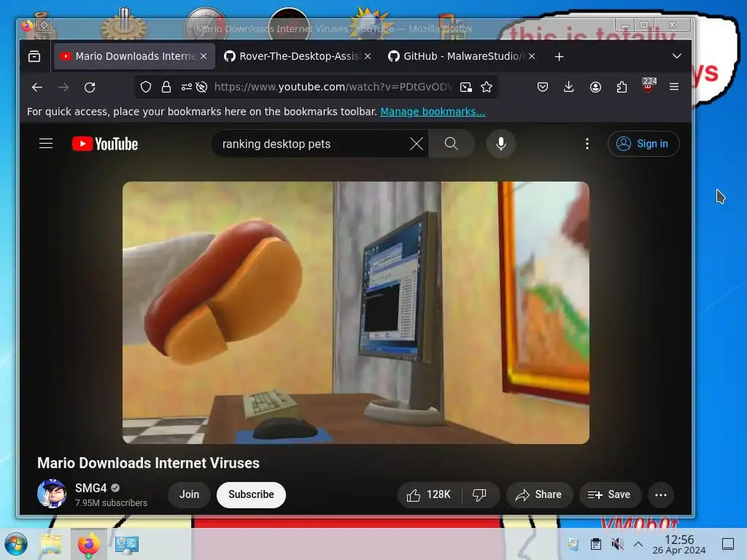Reload the current page

point(90,87)
